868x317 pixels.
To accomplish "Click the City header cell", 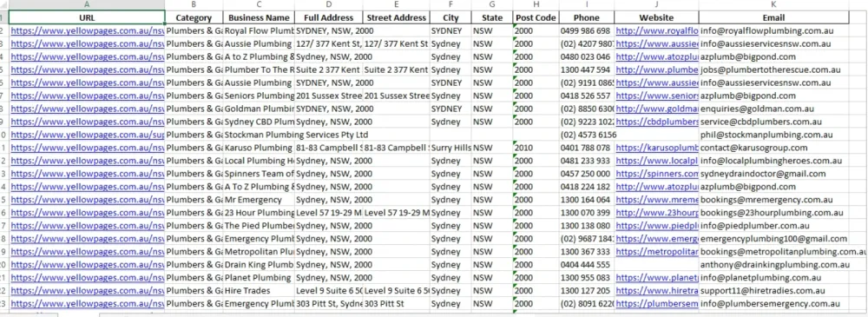I will [450, 17].
